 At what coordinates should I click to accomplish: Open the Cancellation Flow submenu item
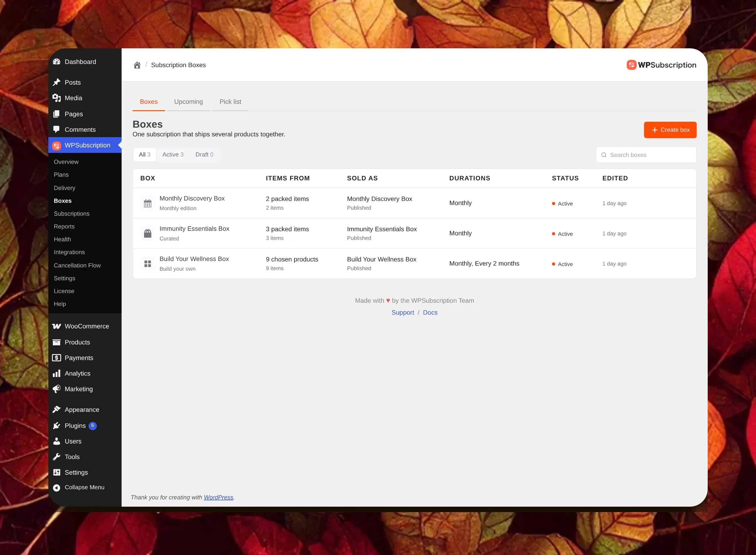(x=77, y=265)
